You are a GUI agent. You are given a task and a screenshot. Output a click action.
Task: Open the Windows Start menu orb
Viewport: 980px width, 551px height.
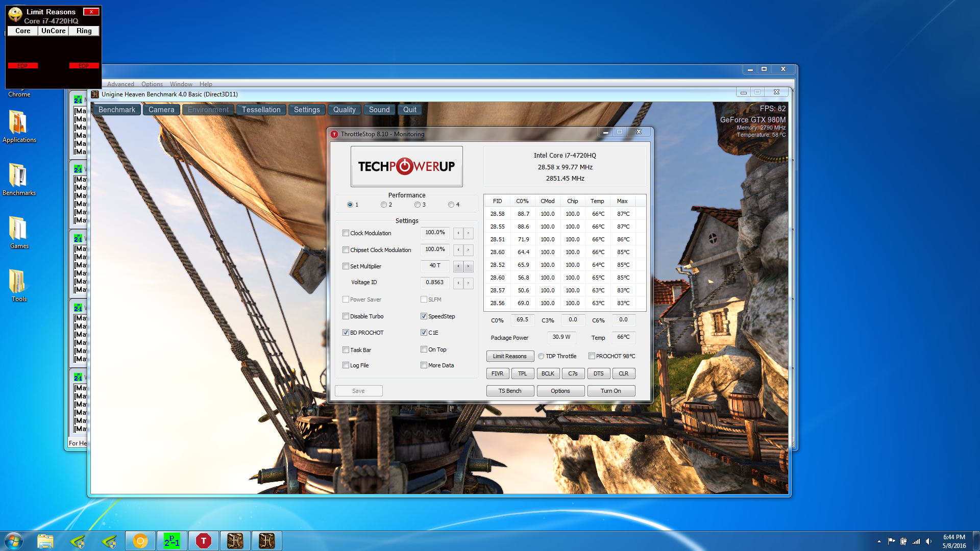tap(14, 541)
